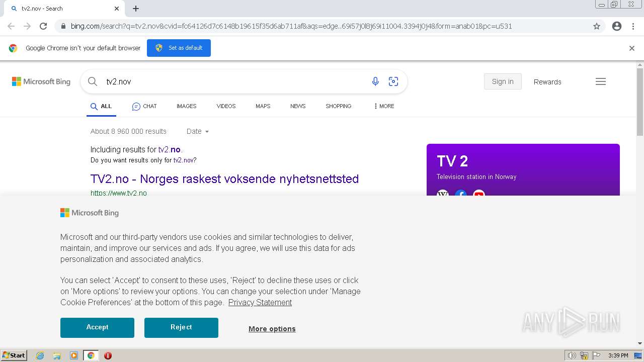Image resolution: width=644 pixels, height=362 pixels.
Task: Click the red Opera taskbar icon
Action: click(x=108, y=355)
